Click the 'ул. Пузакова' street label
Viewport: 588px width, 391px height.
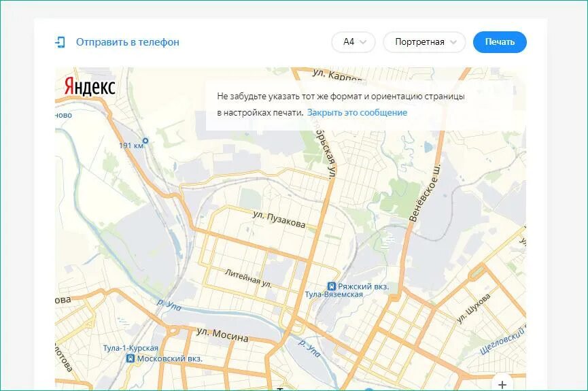(x=279, y=219)
